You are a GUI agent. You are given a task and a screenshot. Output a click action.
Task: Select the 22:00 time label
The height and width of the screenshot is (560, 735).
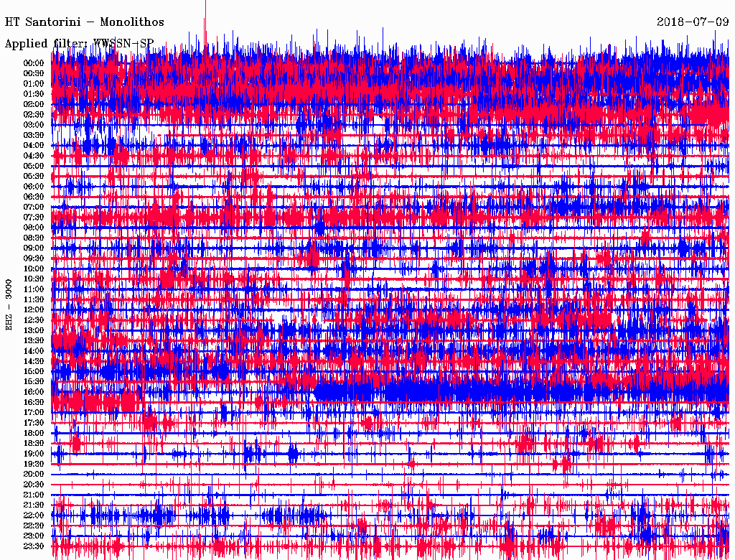pyautogui.click(x=34, y=515)
